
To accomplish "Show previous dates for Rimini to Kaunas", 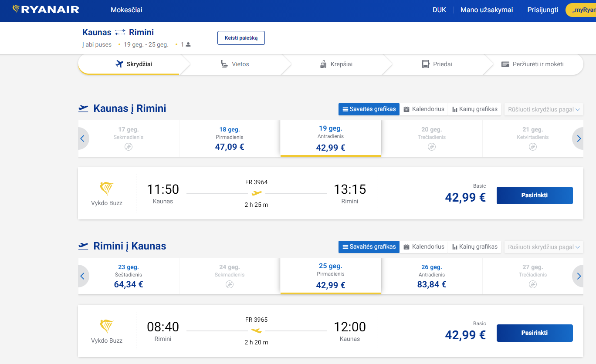I will click(83, 276).
